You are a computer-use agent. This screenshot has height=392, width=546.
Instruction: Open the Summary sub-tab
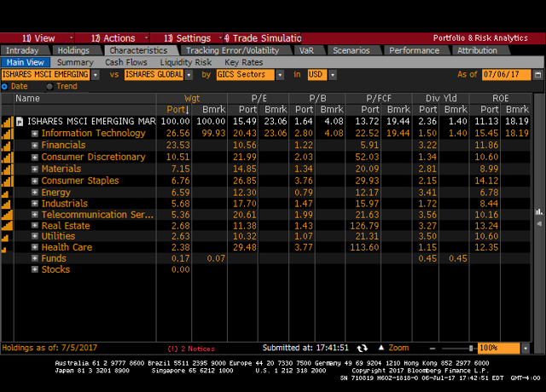75,62
